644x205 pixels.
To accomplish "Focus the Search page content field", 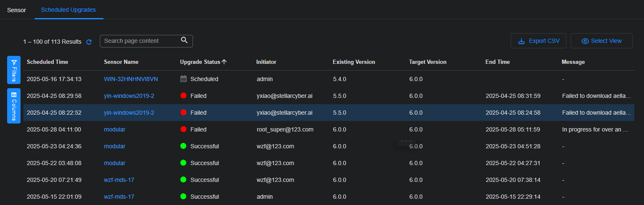I will point(141,41).
